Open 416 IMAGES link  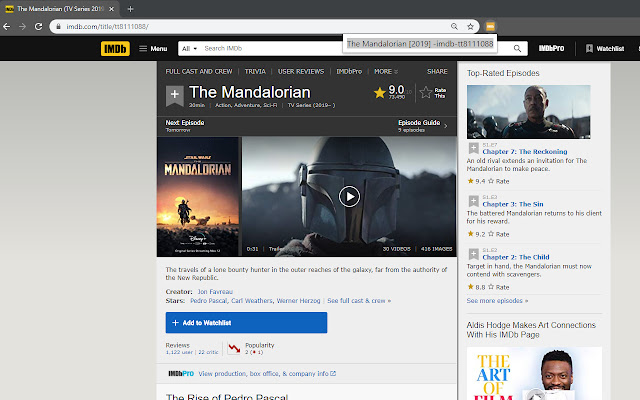pos(436,249)
